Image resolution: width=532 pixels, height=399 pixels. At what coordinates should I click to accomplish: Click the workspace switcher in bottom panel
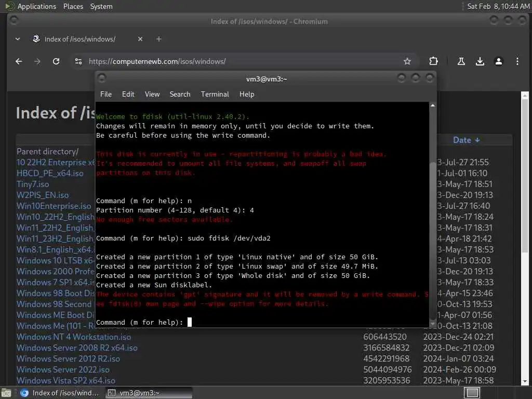(x=472, y=393)
